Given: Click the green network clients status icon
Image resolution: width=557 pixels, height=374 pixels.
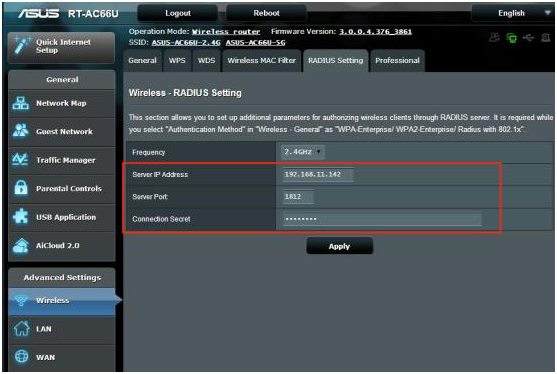Looking at the screenshot, I should click(x=512, y=37).
